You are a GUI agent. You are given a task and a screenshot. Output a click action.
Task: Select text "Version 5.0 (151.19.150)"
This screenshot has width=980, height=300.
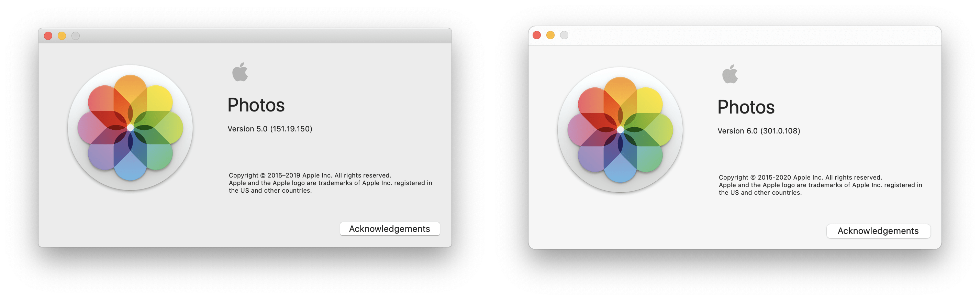coord(270,129)
